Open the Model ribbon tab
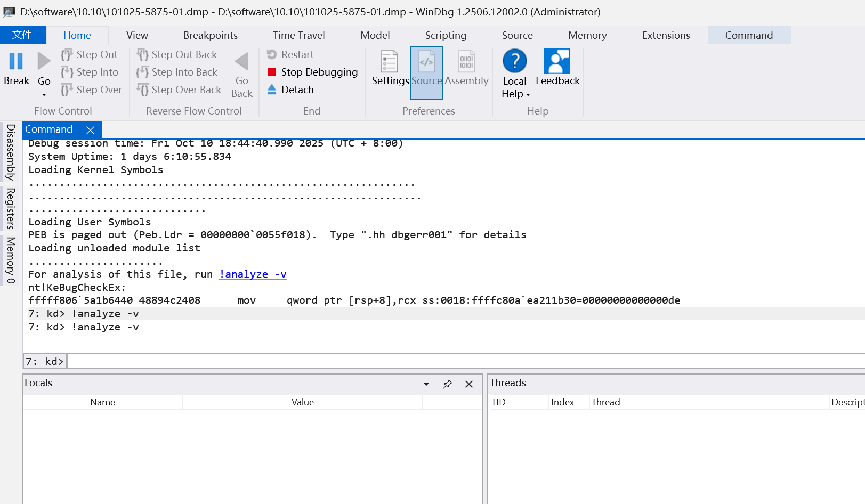The width and height of the screenshot is (865, 504). point(375,35)
